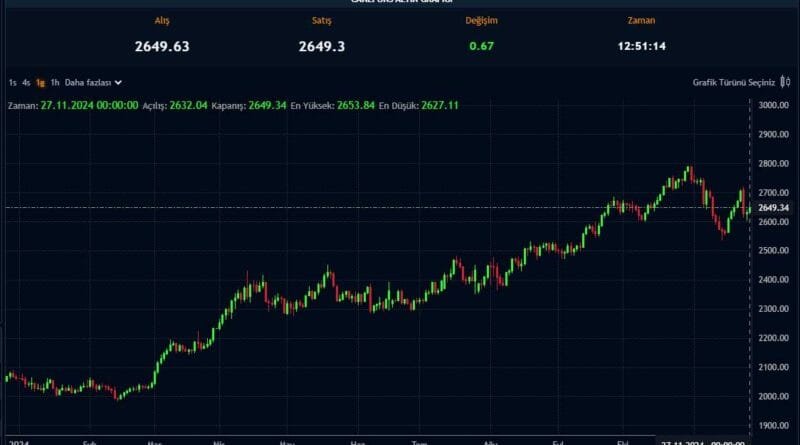800x445 pixels.
Task: Click the Alış header label
Action: 162,20
